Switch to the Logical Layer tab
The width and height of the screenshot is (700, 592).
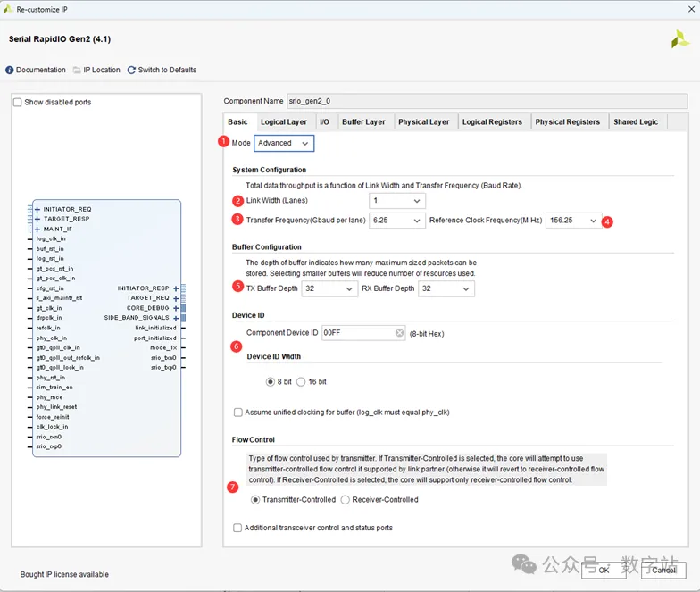pyautogui.click(x=284, y=121)
